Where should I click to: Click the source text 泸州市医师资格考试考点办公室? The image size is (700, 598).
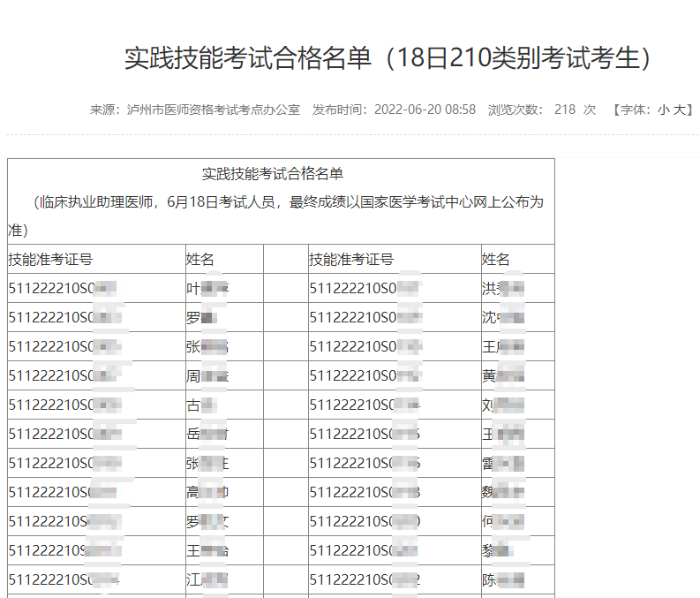tap(214, 110)
